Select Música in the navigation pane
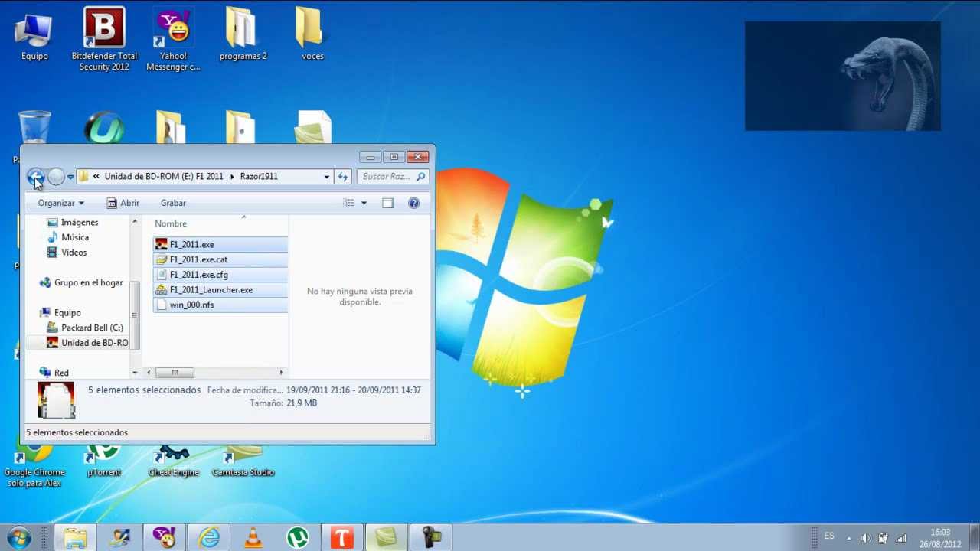Screen dimensions: 980x551 click(67, 237)
